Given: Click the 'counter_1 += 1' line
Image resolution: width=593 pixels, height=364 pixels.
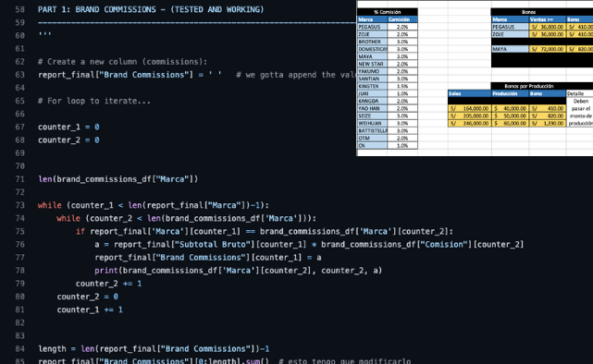Looking at the screenshot, I should click(x=90, y=309).
